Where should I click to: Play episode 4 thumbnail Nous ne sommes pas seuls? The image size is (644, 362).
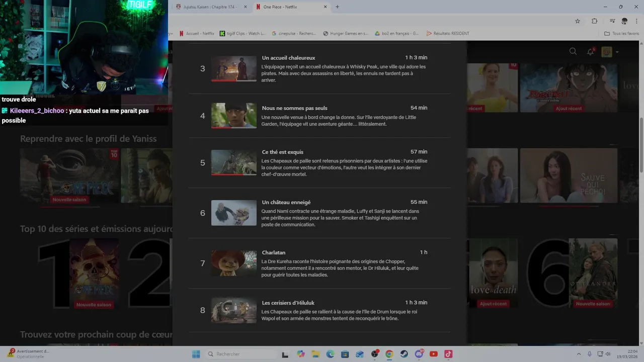pos(234,116)
